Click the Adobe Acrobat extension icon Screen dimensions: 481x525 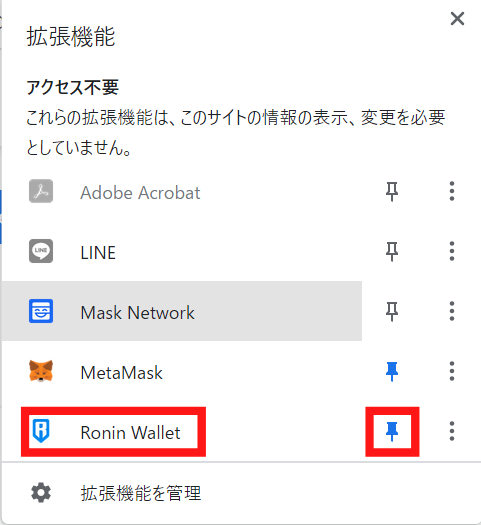click(41, 191)
